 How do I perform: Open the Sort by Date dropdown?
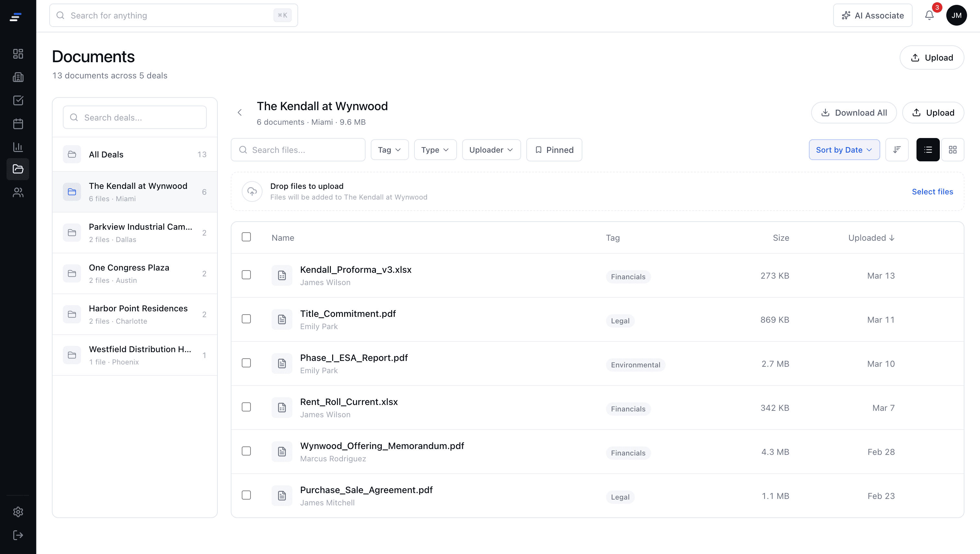coord(844,150)
